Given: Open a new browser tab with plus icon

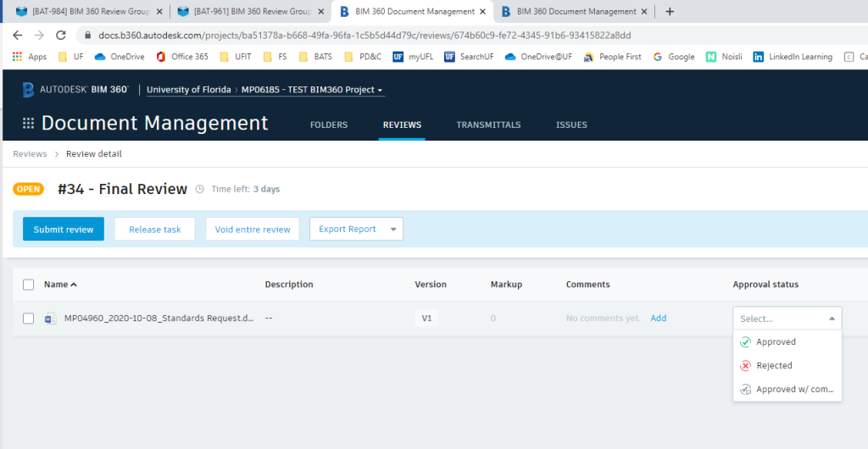Looking at the screenshot, I should click(x=670, y=12).
